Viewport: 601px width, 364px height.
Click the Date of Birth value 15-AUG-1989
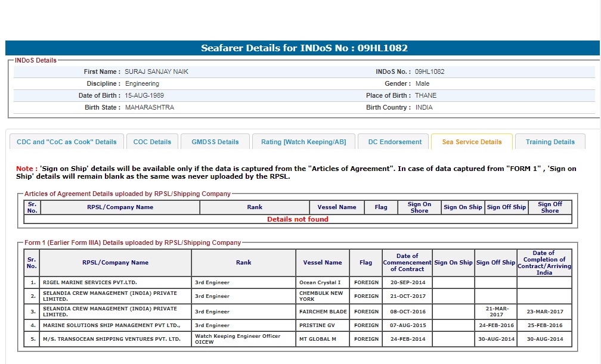click(x=144, y=95)
